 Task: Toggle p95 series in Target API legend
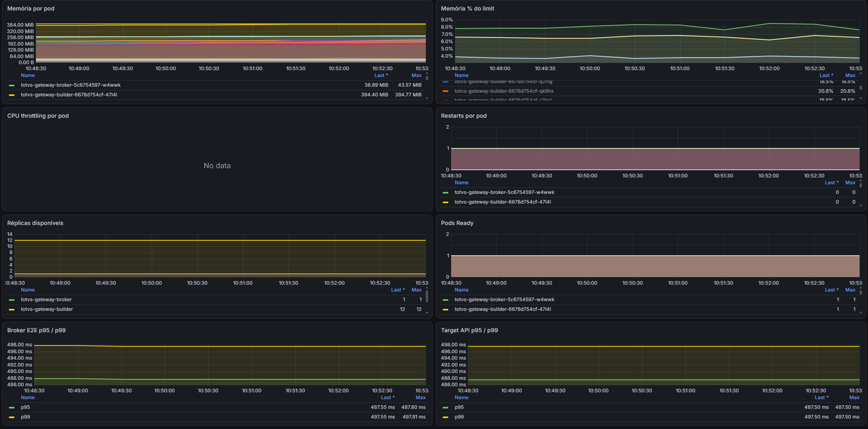[459, 407]
